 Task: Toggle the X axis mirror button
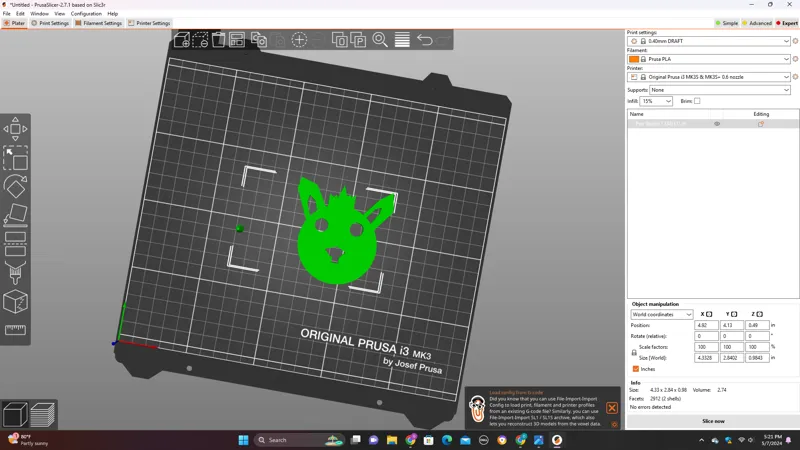coord(709,314)
